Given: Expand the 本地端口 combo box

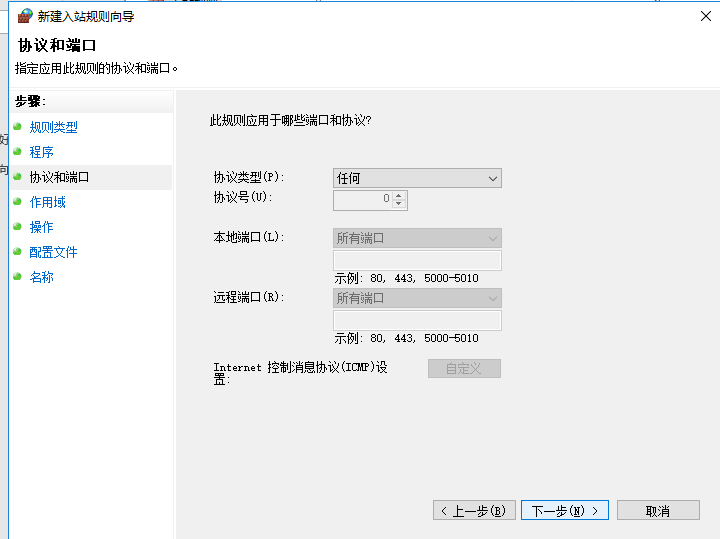Looking at the screenshot, I should (x=417, y=238).
